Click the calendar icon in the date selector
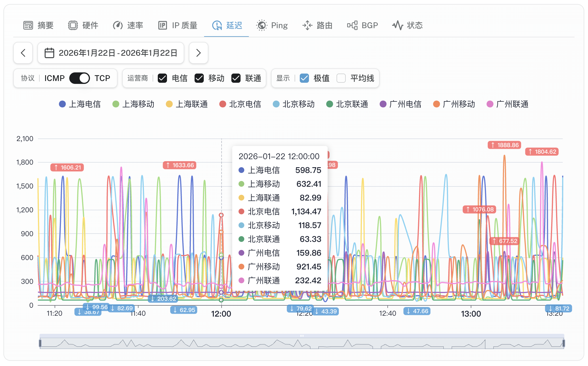 (49, 53)
